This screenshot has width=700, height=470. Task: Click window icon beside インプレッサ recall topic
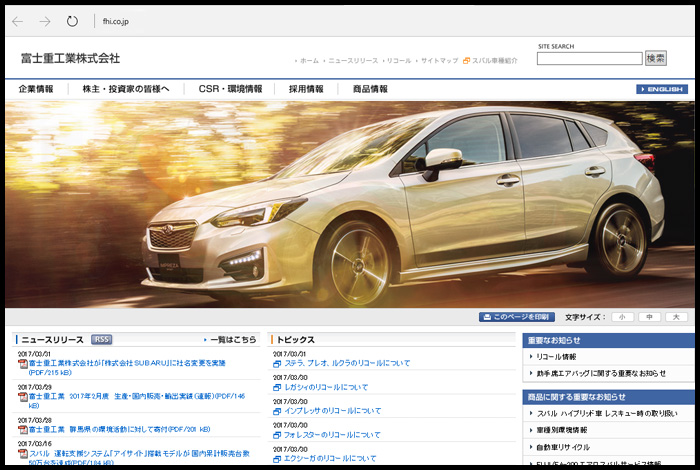(x=277, y=412)
